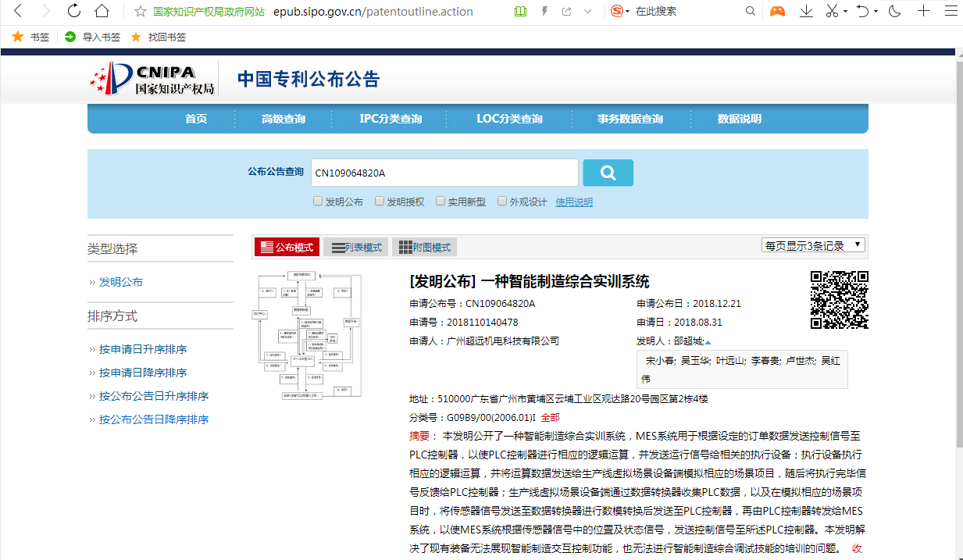Switch to 列表模式 view tab
This screenshot has width=963, height=560.
pyautogui.click(x=357, y=248)
